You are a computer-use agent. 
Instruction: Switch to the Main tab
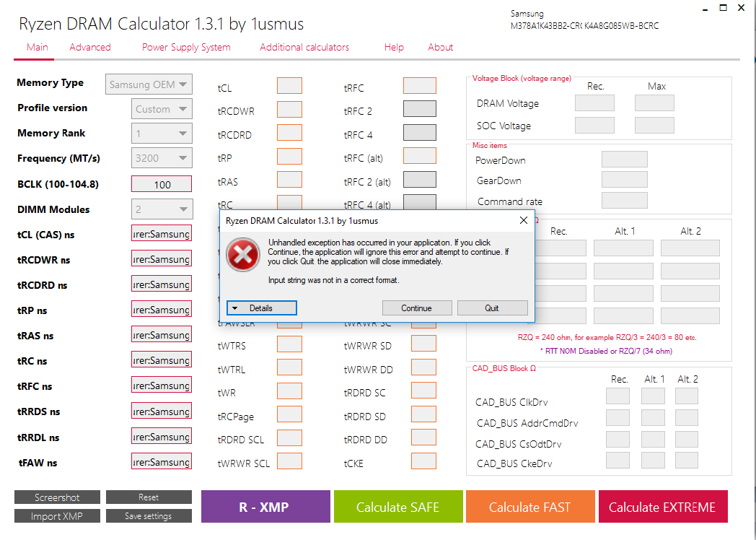[37, 48]
